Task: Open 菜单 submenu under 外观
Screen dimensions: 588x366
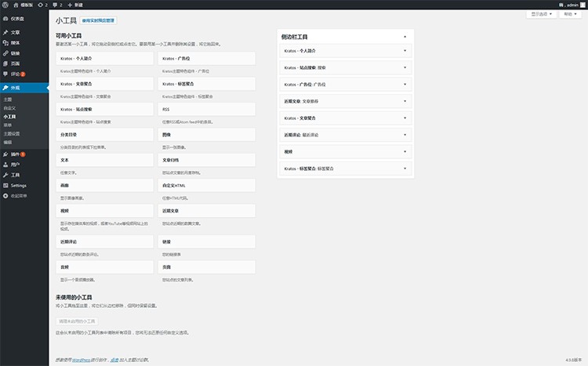Action: (x=8, y=125)
